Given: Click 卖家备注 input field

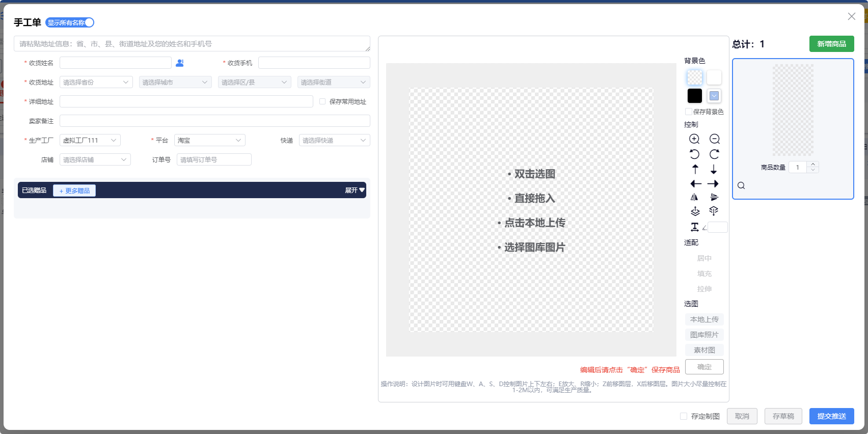Looking at the screenshot, I should tap(215, 121).
